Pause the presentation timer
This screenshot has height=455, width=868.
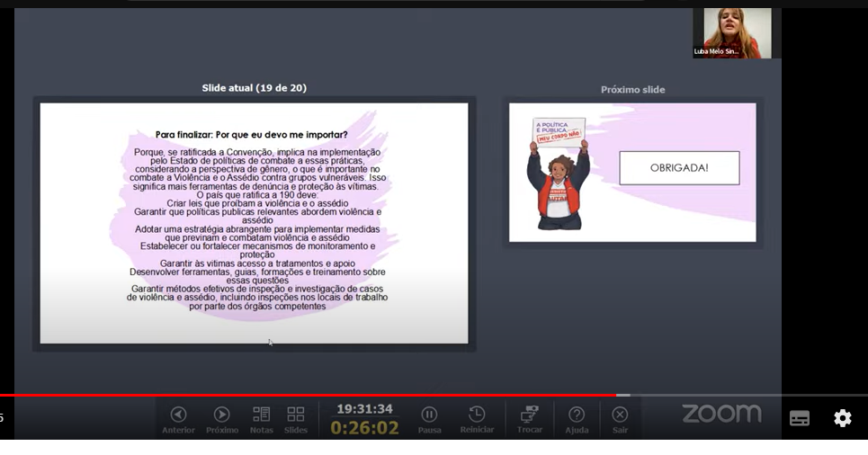tap(429, 415)
